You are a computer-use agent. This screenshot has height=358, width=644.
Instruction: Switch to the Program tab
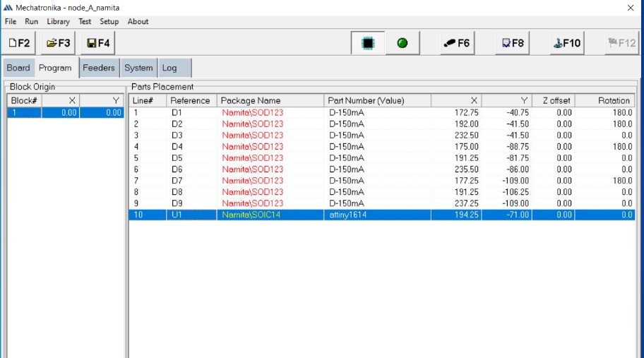pos(55,68)
